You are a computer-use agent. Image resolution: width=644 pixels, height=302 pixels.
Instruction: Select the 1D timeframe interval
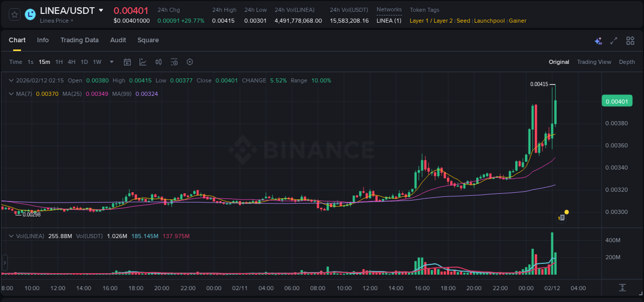[84, 61]
